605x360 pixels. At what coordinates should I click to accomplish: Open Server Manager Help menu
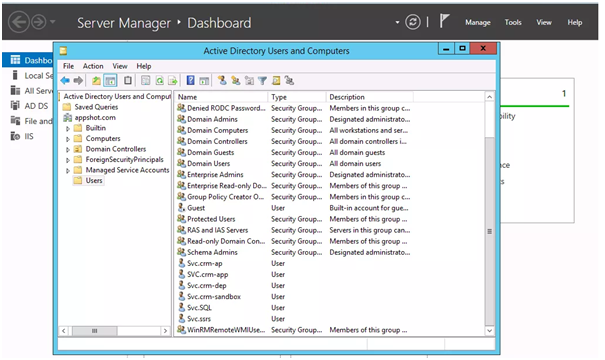click(x=575, y=22)
